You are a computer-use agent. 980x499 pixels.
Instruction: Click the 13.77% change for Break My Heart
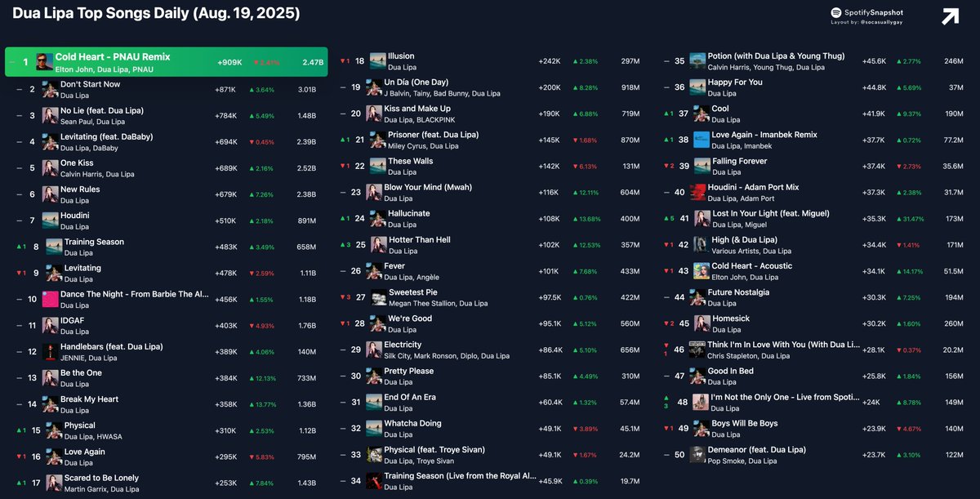pyautogui.click(x=262, y=404)
